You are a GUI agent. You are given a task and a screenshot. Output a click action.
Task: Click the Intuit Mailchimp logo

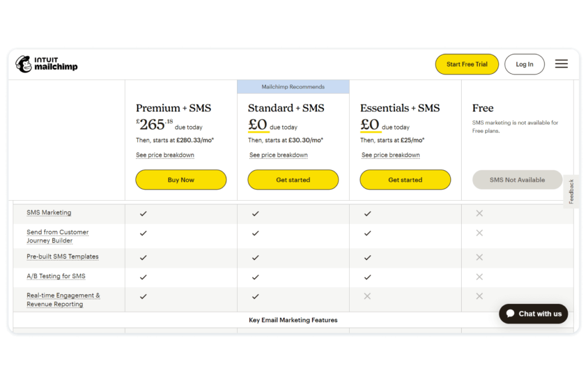[x=46, y=64]
